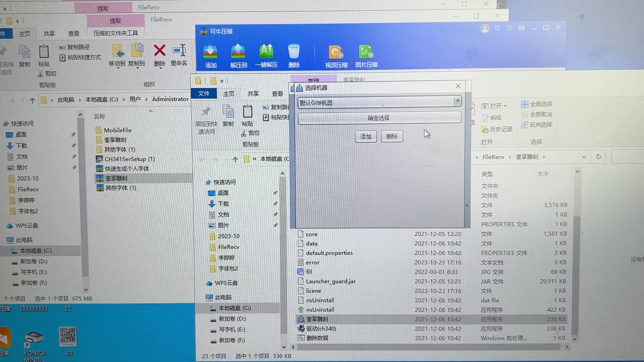The image size is (644, 362).
Task: Open 压缩的文件夹工具 tab in left Explorer
Action: click(115, 33)
